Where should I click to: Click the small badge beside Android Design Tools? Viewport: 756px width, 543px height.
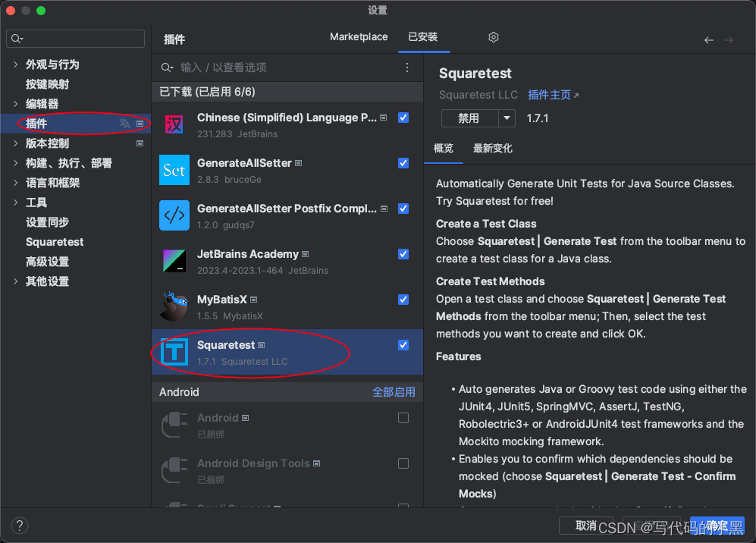[x=317, y=463]
